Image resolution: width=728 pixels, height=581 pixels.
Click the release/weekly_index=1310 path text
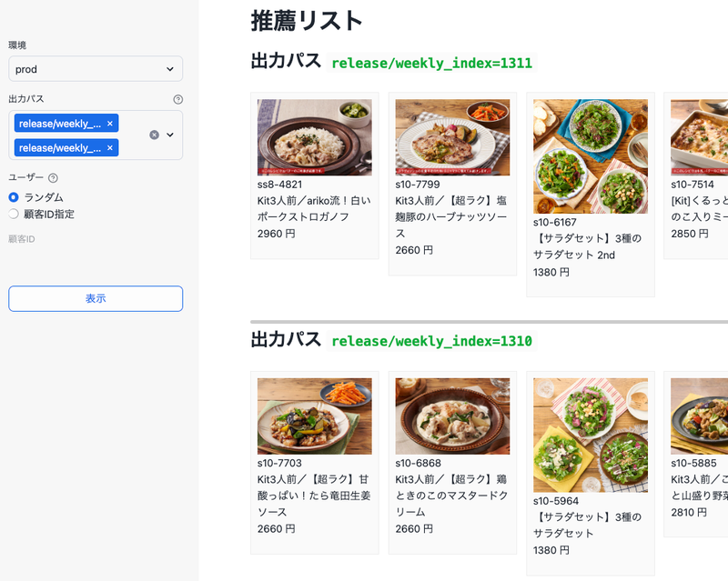[431, 341]
